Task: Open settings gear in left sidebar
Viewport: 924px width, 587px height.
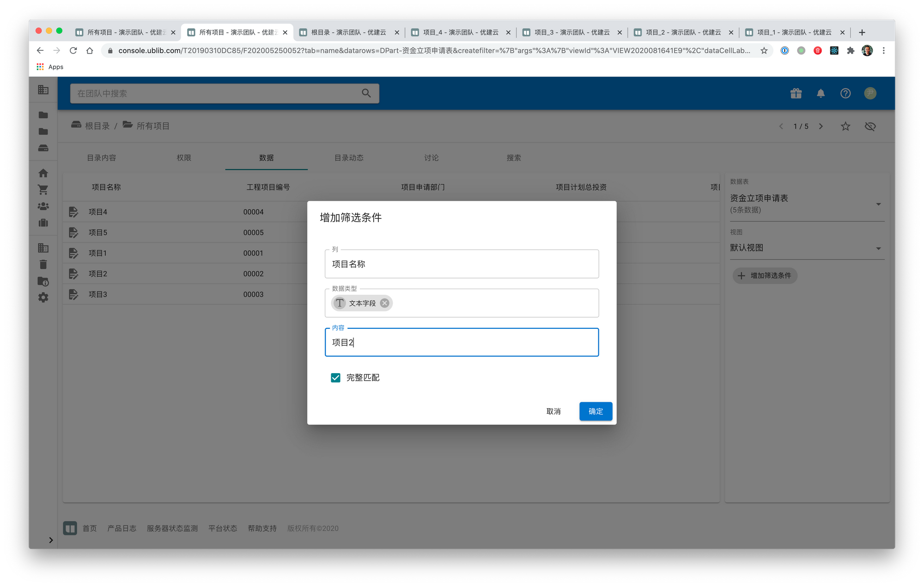Action: point(43,297)
